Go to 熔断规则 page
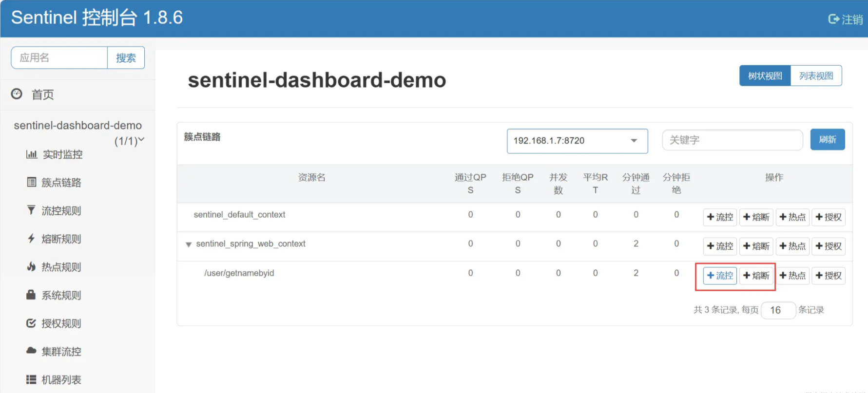Viewport: 868px width, 393px height. 61,239
